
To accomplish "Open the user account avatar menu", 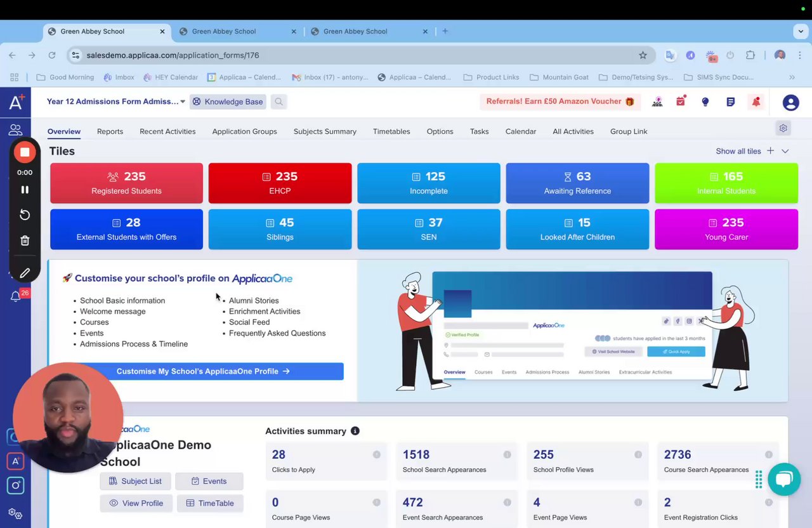I will tap(790, 102).
